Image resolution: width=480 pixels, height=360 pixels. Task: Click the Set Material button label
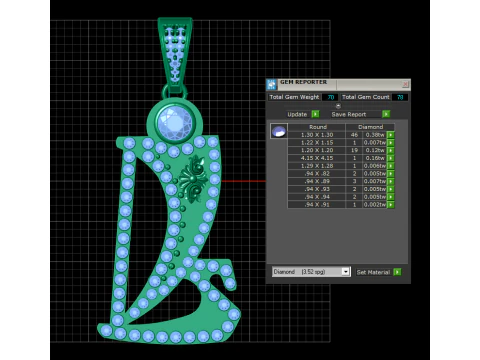point(373,272)
